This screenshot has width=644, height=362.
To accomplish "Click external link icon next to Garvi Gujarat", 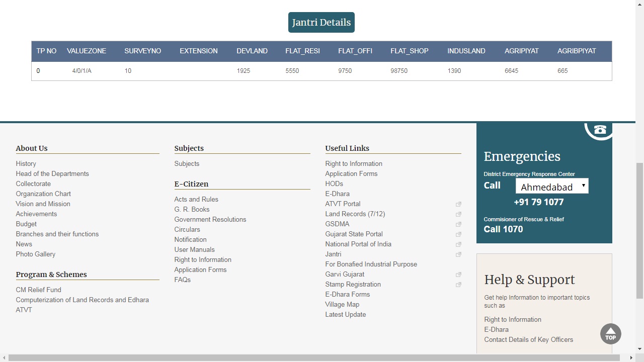I will (458, 275).
